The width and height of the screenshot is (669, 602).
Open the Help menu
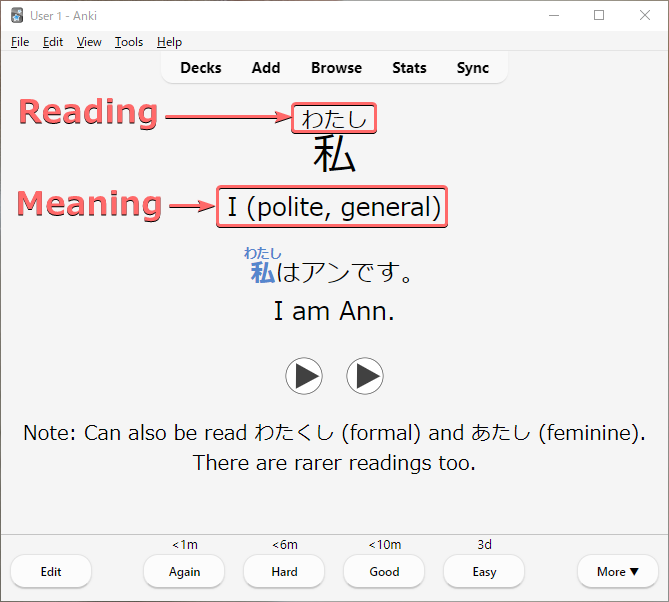(169, 42)
